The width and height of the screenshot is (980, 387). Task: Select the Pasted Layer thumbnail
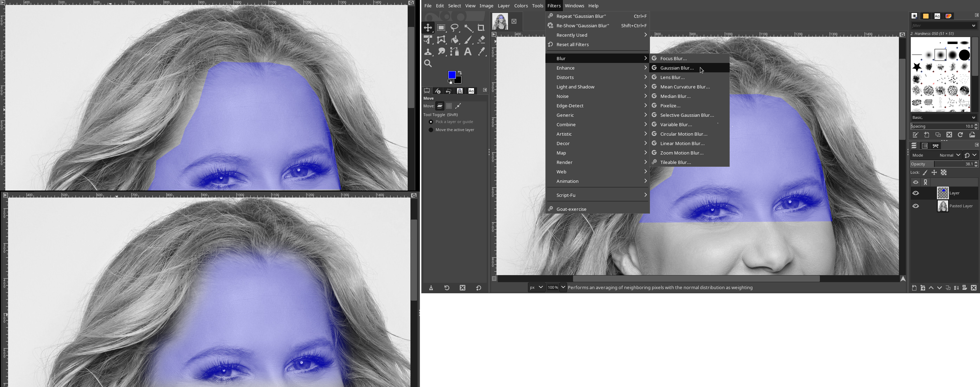pyautogui.click(x=943, y=206)
